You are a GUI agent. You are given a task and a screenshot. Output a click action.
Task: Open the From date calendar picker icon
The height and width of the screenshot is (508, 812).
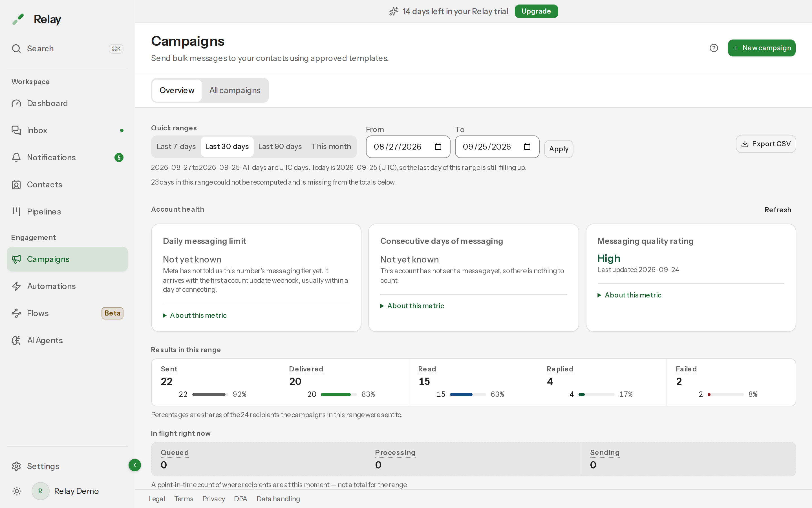[x=438, y=146]
